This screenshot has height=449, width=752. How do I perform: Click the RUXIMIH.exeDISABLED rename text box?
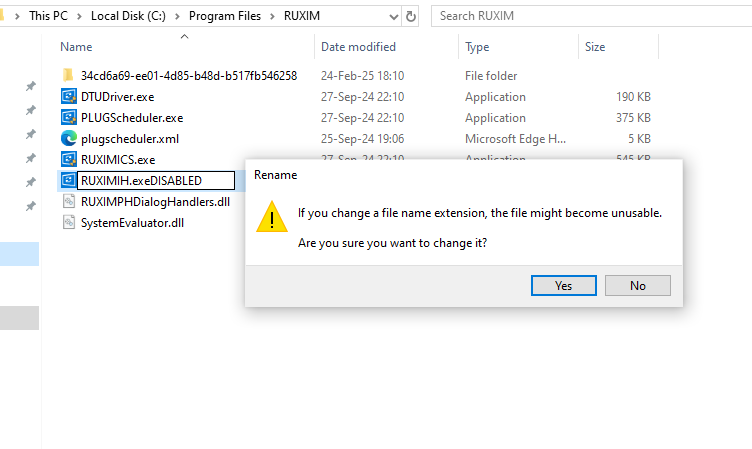click(x=156, y=180)
